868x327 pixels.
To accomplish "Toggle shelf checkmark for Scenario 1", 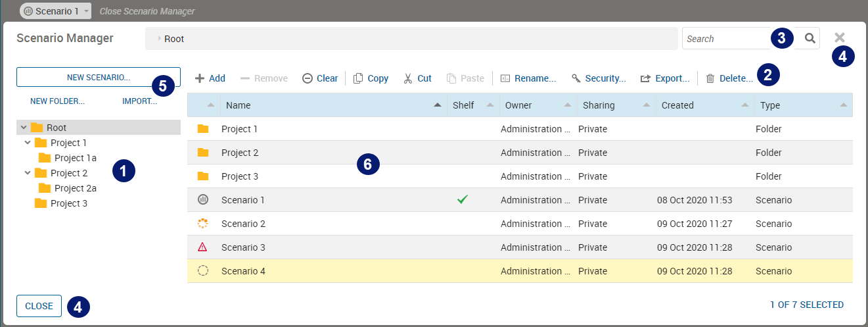I will pyautogui.click(x=463, y=199).
